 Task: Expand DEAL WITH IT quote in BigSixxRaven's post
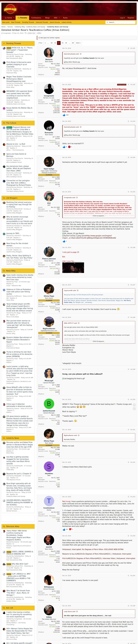(x=99, y=341)
